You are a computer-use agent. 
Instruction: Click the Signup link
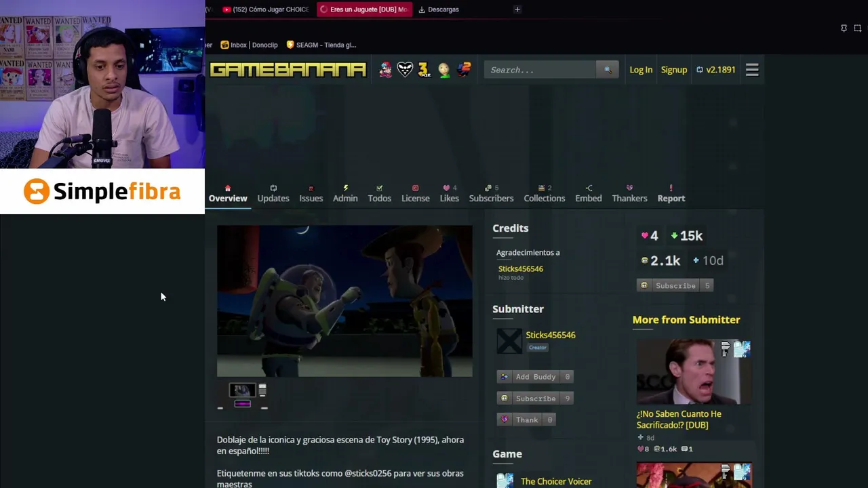(674, 70)
